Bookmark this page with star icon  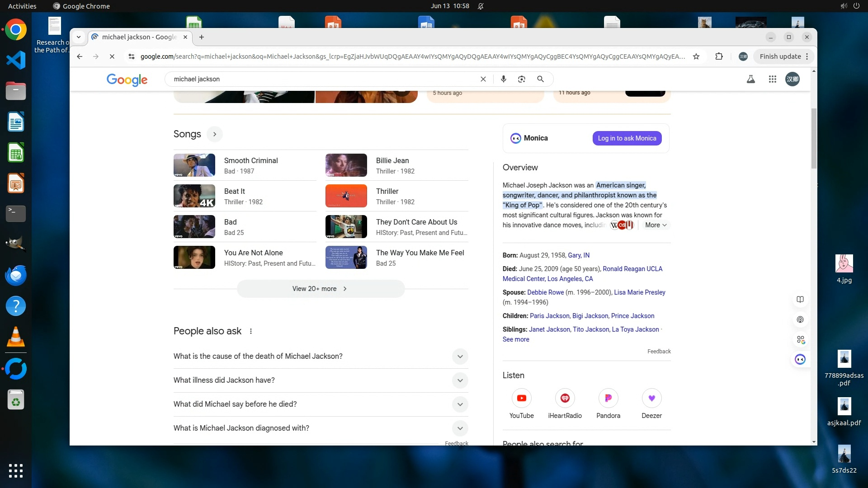(x=696, y=56)
